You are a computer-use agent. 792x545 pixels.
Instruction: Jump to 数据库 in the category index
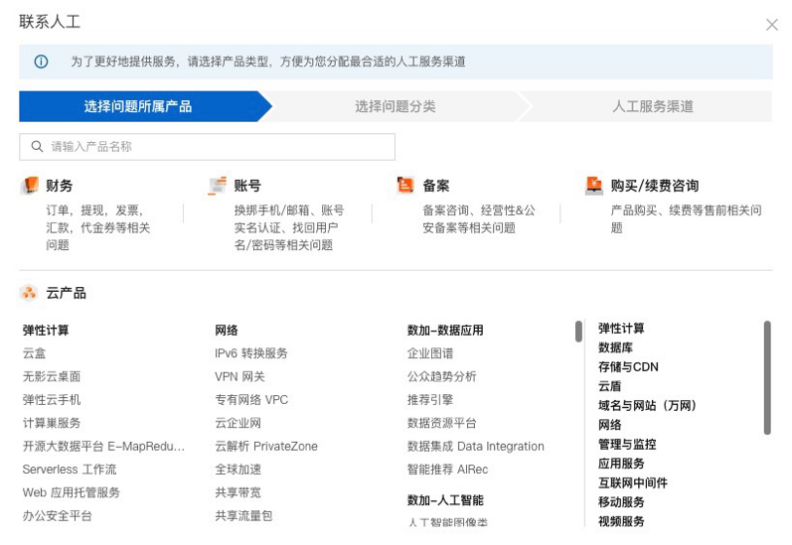tap(615, 348)
